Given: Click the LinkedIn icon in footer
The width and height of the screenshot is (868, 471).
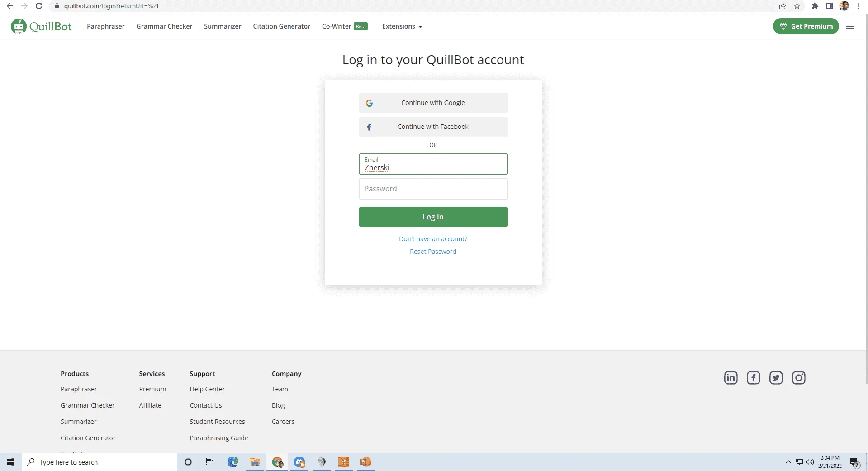Looking at the screenshot, I should [731, 378].
